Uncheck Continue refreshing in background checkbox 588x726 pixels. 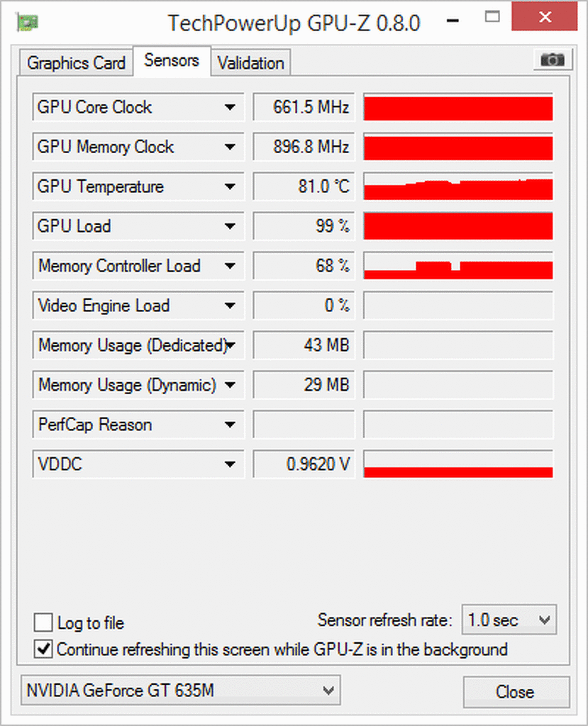coord(44,648)
